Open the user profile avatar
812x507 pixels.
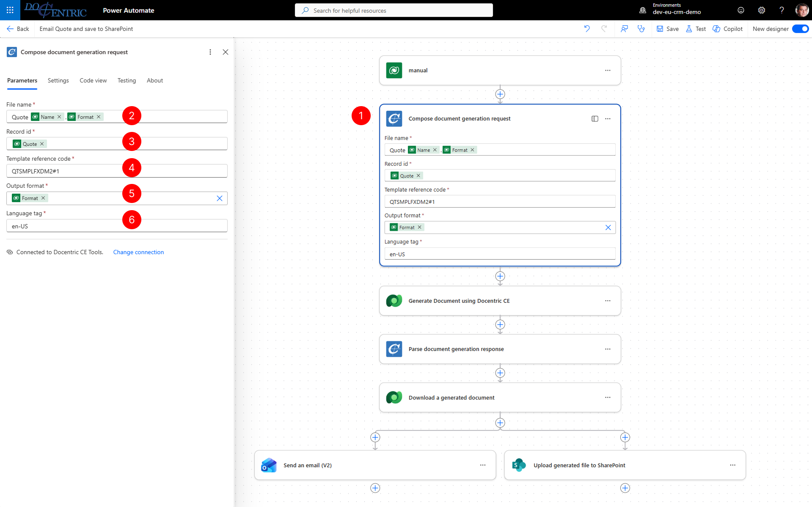click(x=801, y=10)
